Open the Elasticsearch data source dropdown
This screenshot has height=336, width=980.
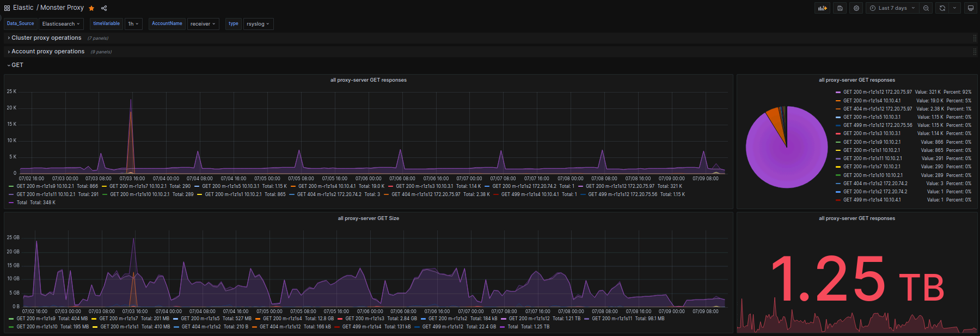point(61,24)
